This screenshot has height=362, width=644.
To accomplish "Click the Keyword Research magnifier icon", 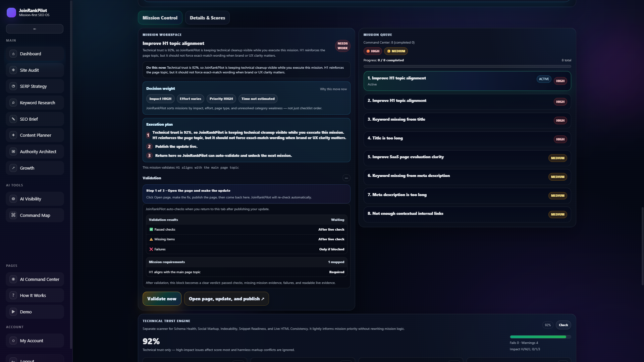I will pyautogui.click(x=13, y=103).
